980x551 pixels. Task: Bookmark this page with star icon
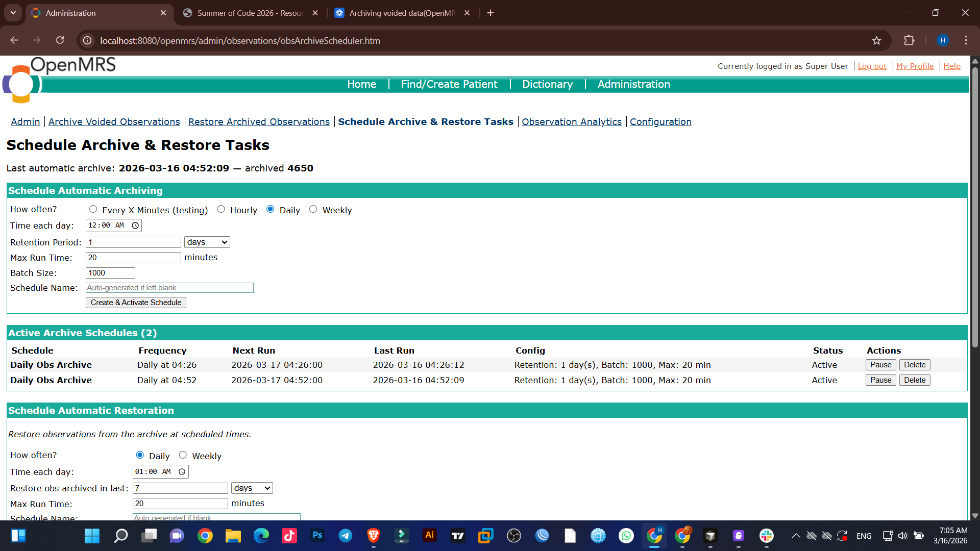coord(876,40)
